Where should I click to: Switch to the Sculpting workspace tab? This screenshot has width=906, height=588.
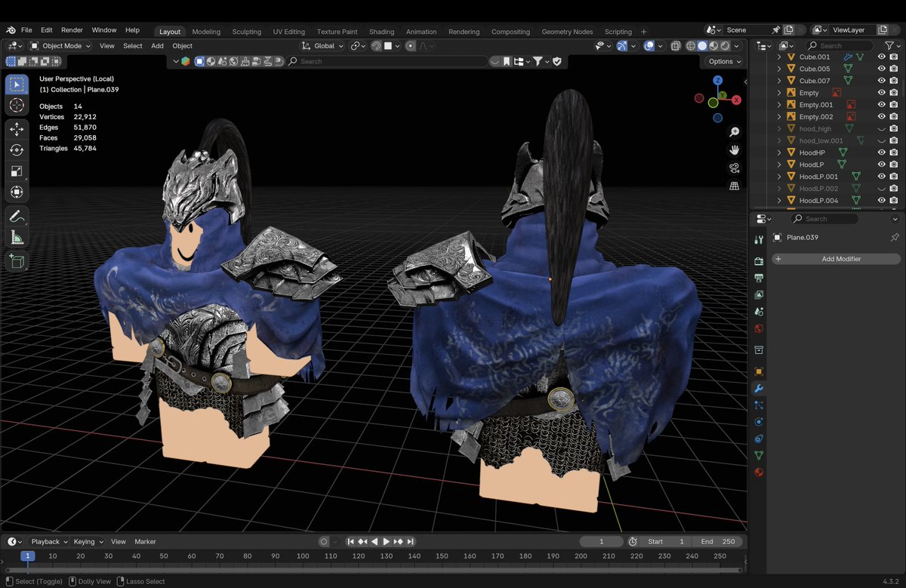246,32
